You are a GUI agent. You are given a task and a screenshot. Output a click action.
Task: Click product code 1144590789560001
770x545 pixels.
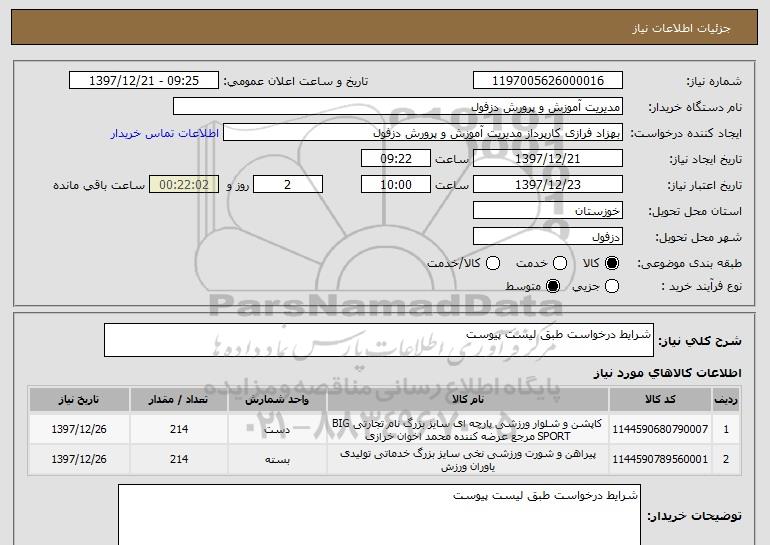point(660,460)
